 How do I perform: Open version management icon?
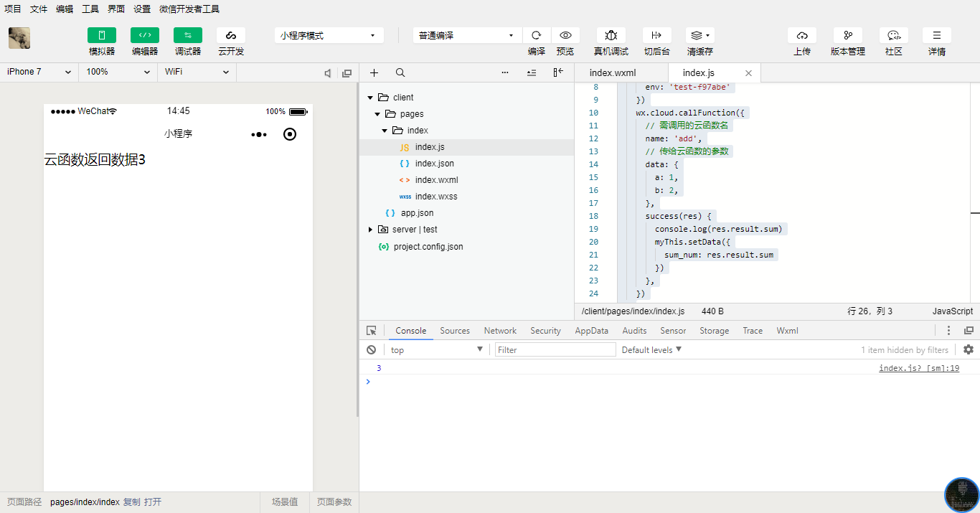(847, 35)
